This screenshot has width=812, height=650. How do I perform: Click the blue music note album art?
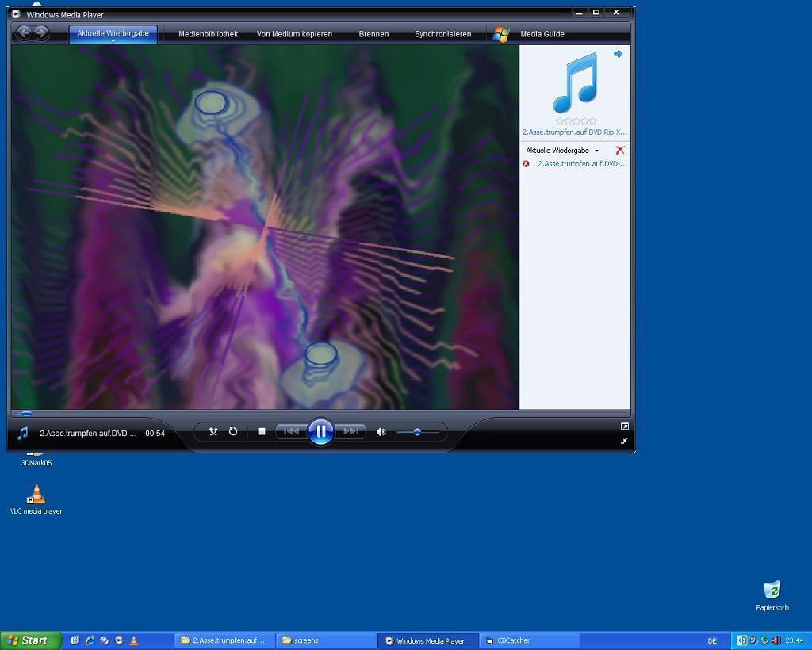576,82
